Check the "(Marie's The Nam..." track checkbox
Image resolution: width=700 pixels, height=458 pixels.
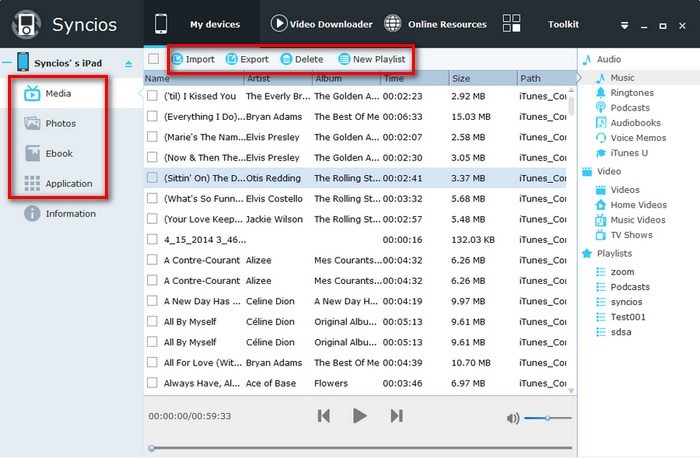(x=152, y=137)
